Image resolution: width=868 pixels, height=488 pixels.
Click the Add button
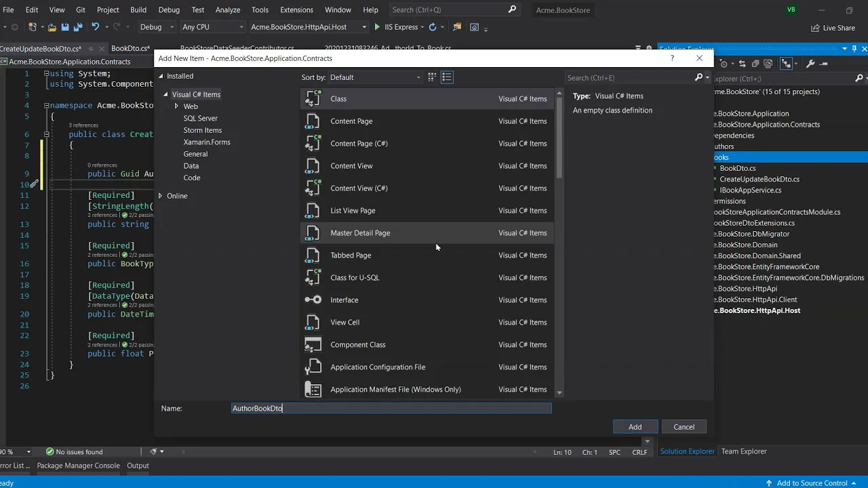click(635, 427)
